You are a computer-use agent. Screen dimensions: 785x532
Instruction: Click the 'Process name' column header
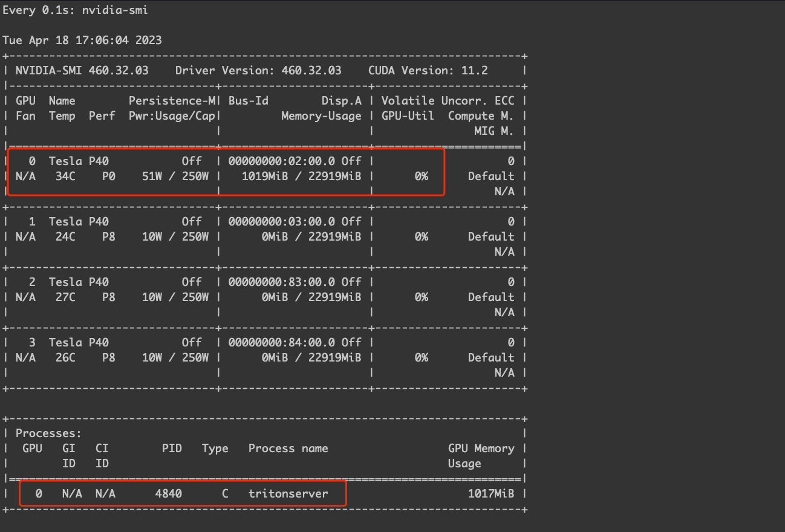pyautogui.click(x=288, y=449)
